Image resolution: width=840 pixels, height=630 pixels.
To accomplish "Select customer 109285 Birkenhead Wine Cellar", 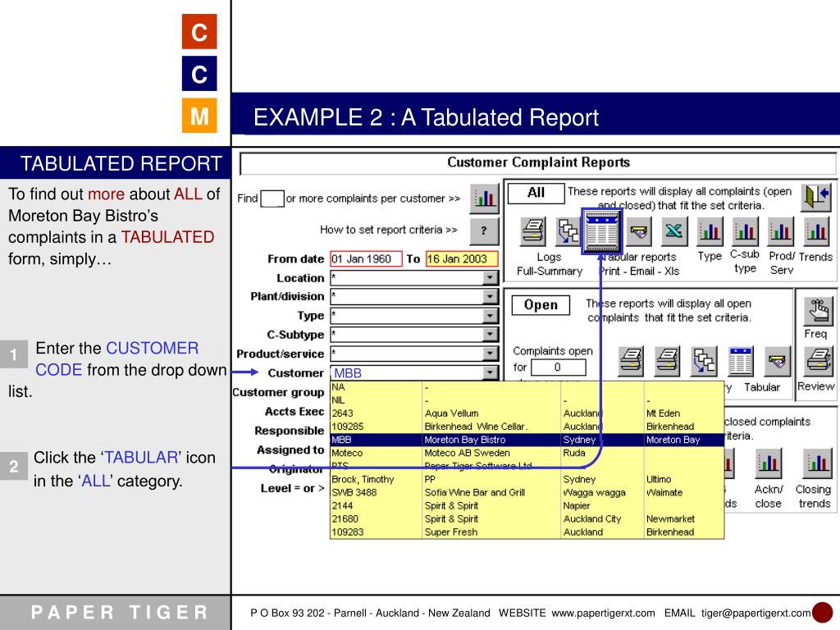I will 527,427.
